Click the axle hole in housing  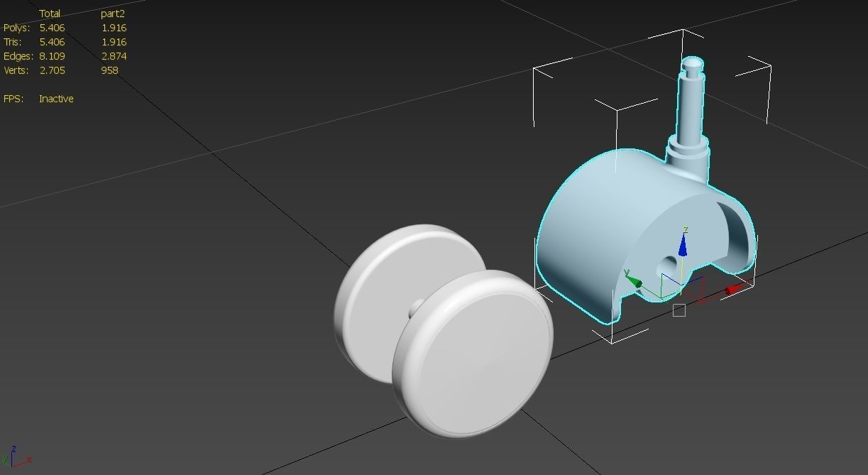click(x=668, y=266)
